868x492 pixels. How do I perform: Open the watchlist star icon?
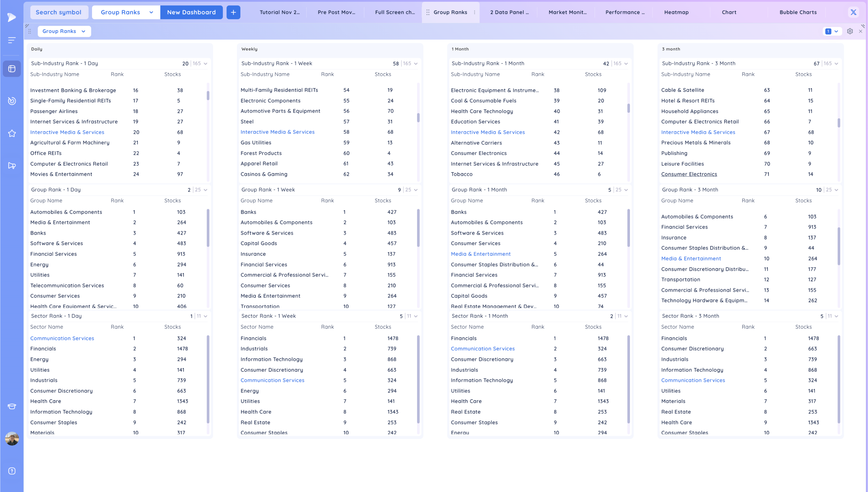tap(12, 133)
